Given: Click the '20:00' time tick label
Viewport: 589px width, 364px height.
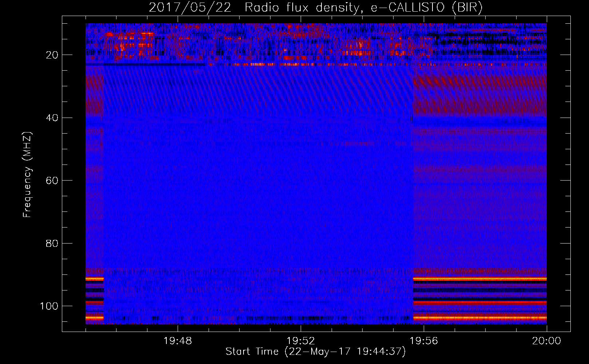Looking at the screenshot, I should pyautogui.click(x=547, y=341).
